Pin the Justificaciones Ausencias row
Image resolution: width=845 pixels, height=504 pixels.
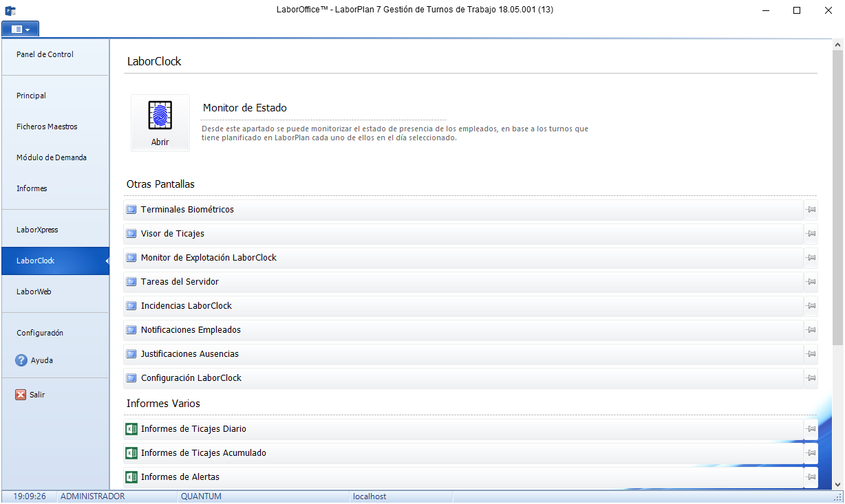tap(811, 354)
